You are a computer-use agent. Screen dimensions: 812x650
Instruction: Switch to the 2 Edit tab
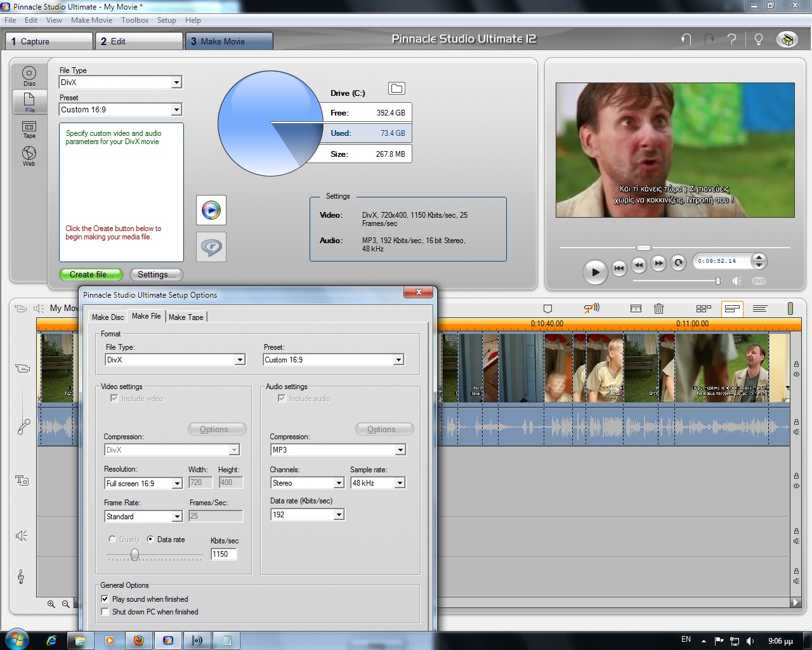140,41
